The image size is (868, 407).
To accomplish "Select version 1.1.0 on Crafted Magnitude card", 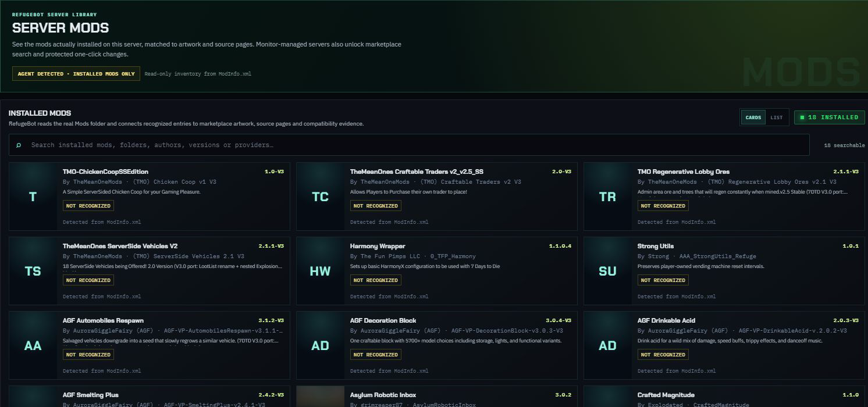I will 851,395.
